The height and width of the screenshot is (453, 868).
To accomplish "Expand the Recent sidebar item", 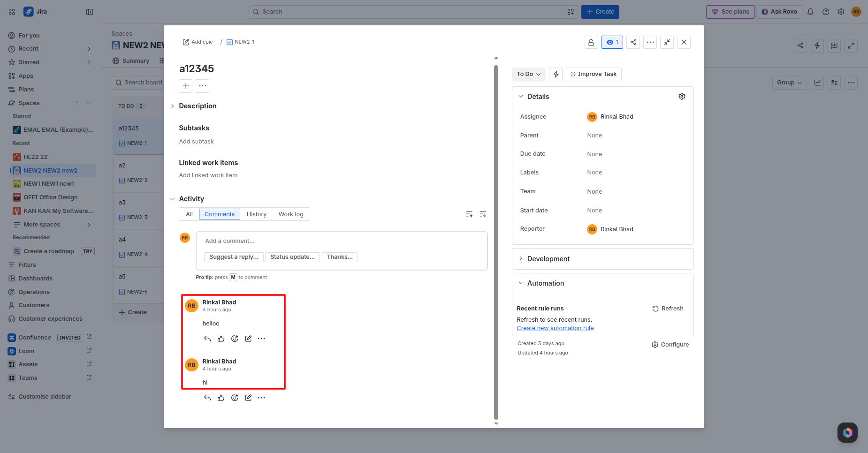I will pyautogui.click(x=89, y=49).
